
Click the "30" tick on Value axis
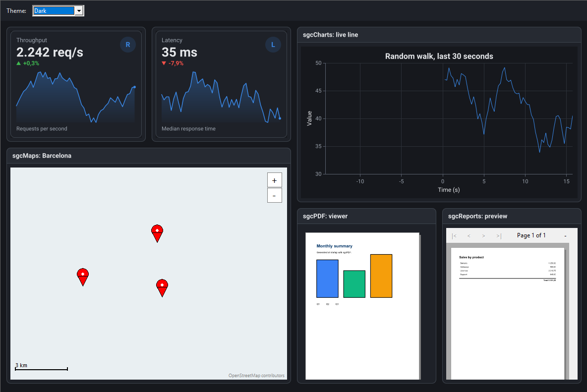[318, 174]
